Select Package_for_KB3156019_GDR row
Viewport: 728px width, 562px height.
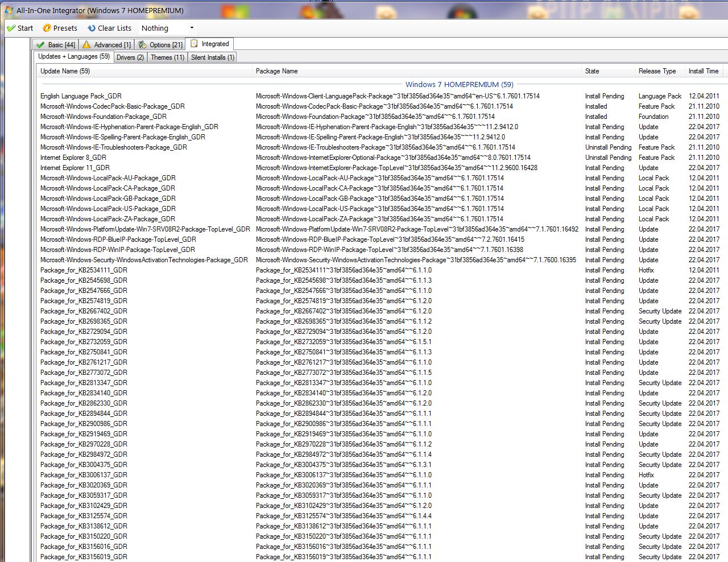[380, 557]
